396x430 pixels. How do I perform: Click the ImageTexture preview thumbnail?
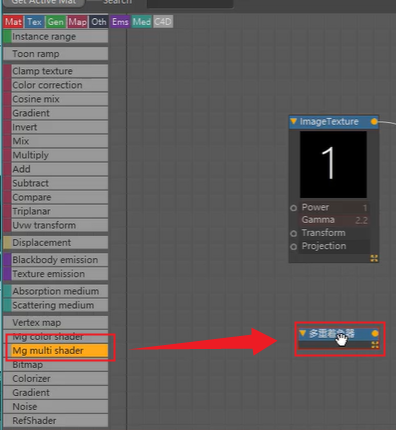pos(333,164)
